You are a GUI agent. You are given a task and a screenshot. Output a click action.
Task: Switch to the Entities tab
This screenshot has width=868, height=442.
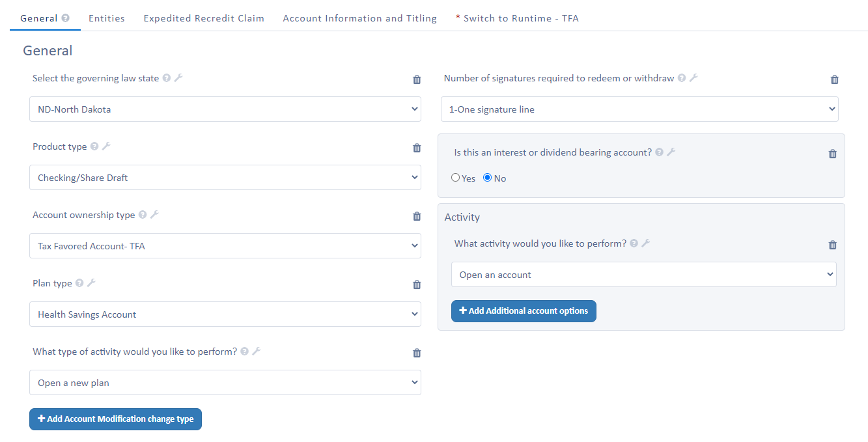pyautogui.click(x=107, y=18)
